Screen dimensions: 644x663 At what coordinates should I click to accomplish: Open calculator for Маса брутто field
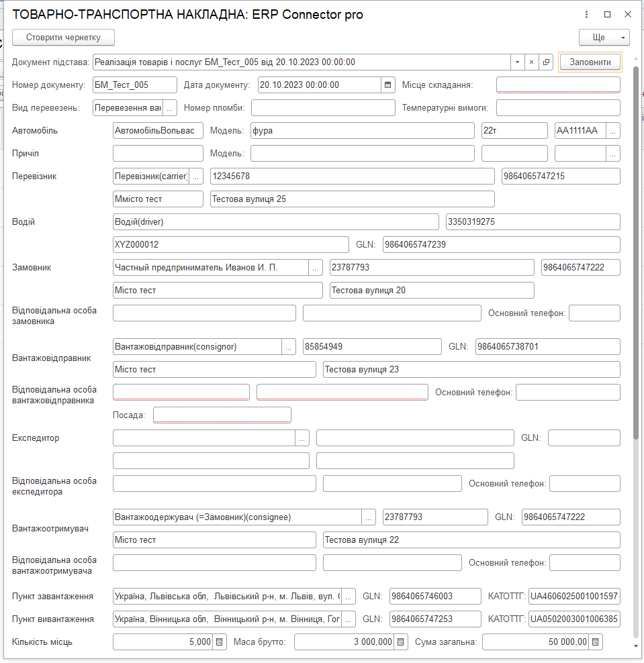coord(401,642)
